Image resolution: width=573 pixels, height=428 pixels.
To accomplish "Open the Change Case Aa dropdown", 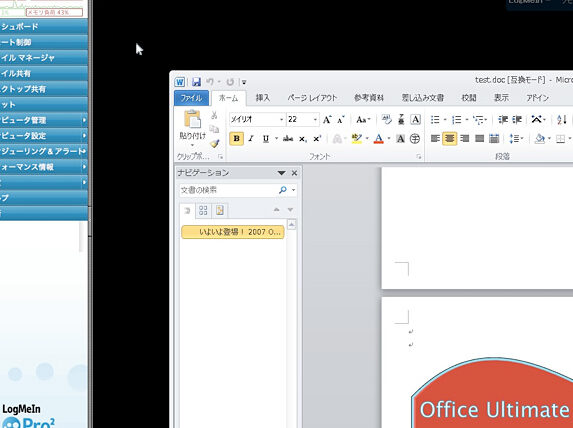I will tap(363, 120).
